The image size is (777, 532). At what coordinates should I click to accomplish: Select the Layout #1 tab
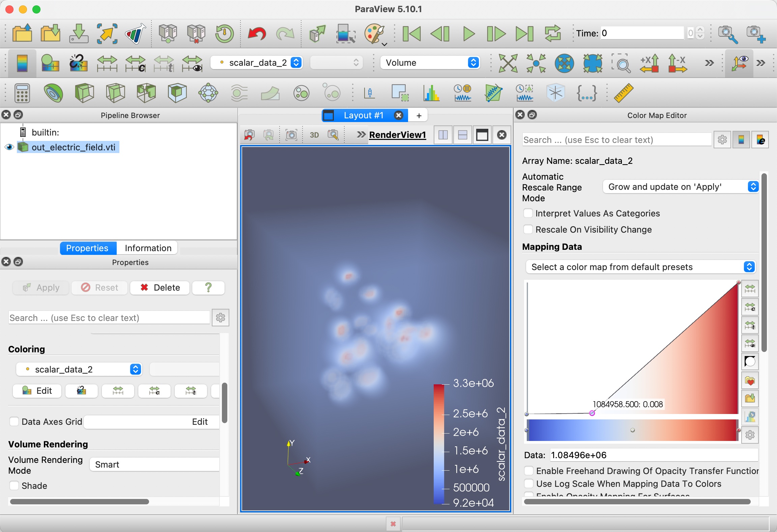tap(363, 115)
